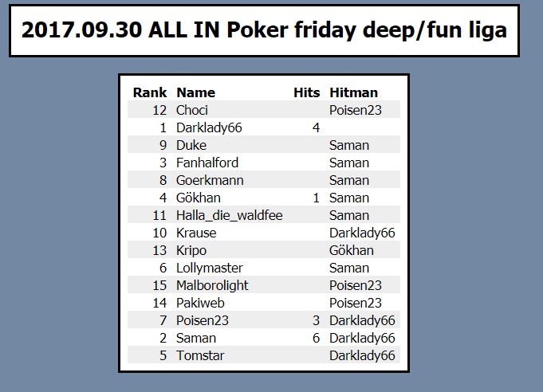Click the Hits column header
The height and width of the screenshot is (392, 543).
(306, 92)
